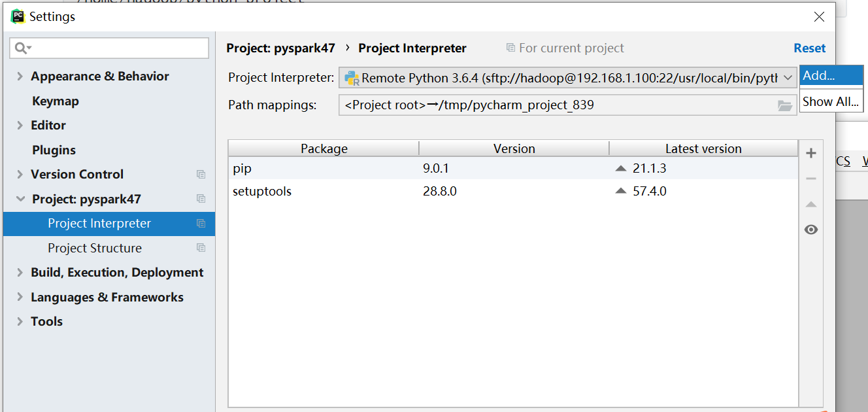
Task: Click the Reset link
Action: 809,48
